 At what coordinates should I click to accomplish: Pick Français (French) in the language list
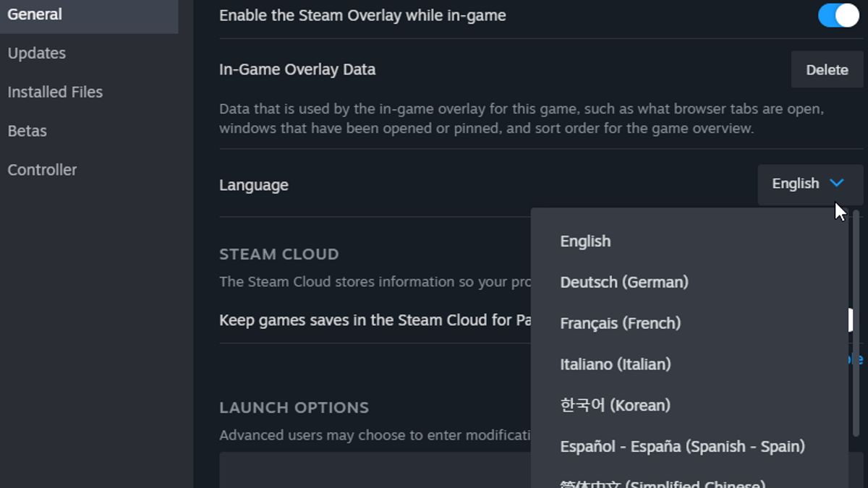[620, 323]
